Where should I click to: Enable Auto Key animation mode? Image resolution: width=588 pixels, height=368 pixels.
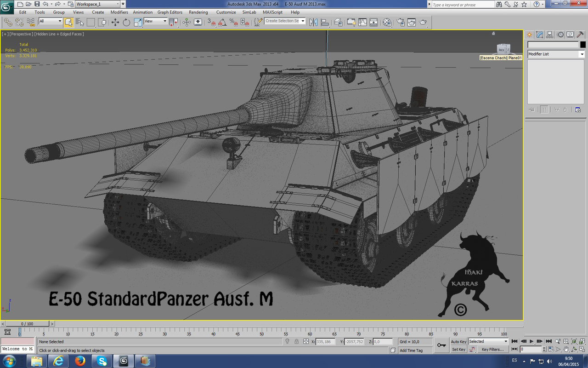tap(458, 341)
